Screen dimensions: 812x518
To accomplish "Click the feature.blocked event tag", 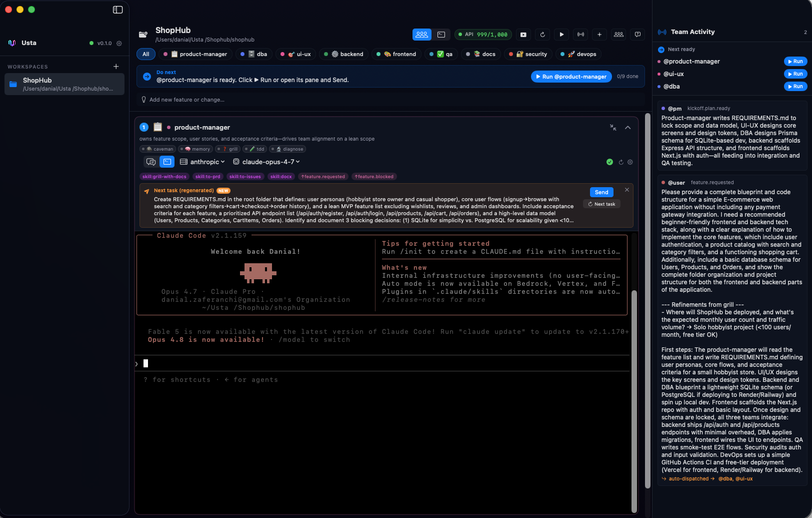I will pyautogui.click(x=374, y=177).
